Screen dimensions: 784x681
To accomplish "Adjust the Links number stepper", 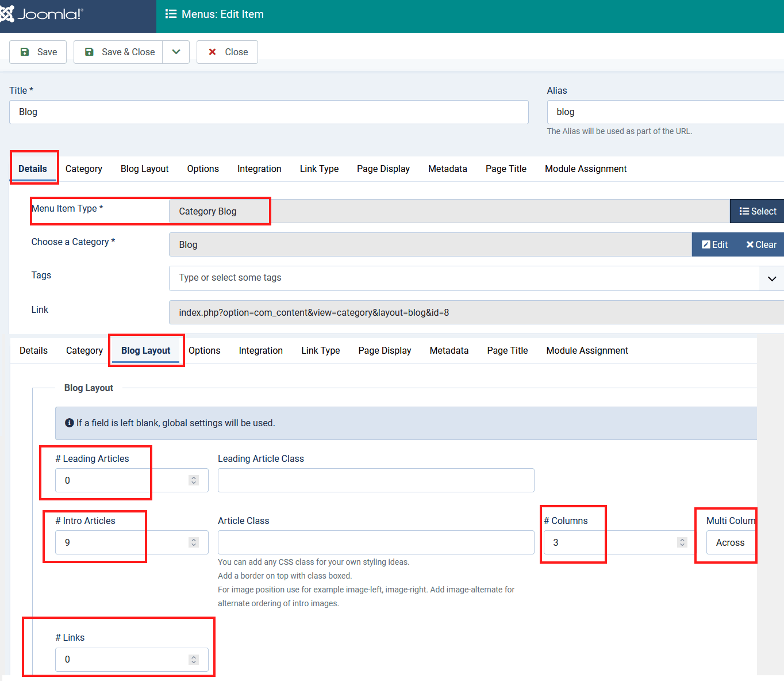I will point(194,660).
